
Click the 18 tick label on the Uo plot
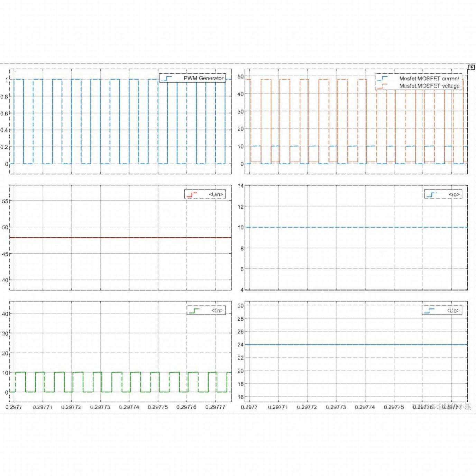pos(240,384)
